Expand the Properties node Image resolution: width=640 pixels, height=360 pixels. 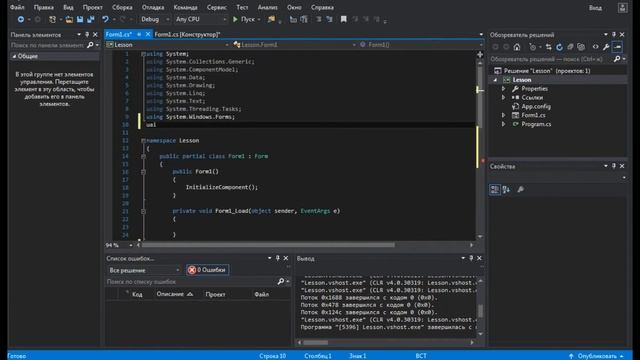point(503,89)
